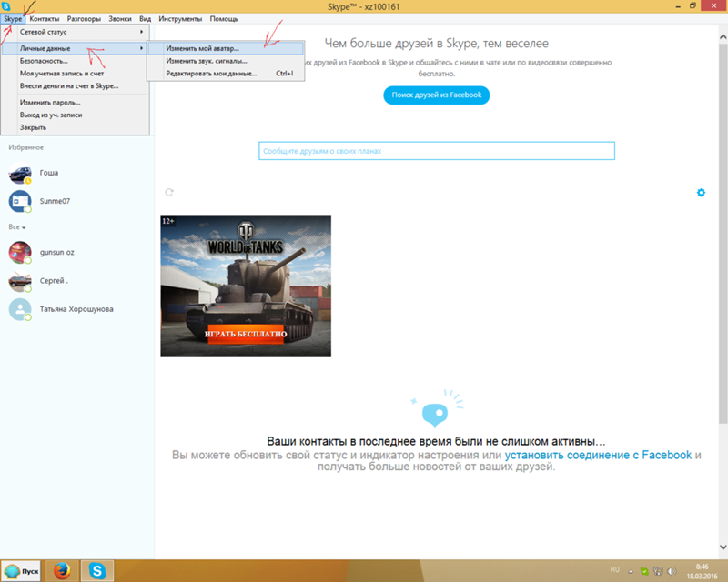Screen dimensions: 728x582
Task: Select contact Sunme07 by name
Action: [x=55, y=201]
